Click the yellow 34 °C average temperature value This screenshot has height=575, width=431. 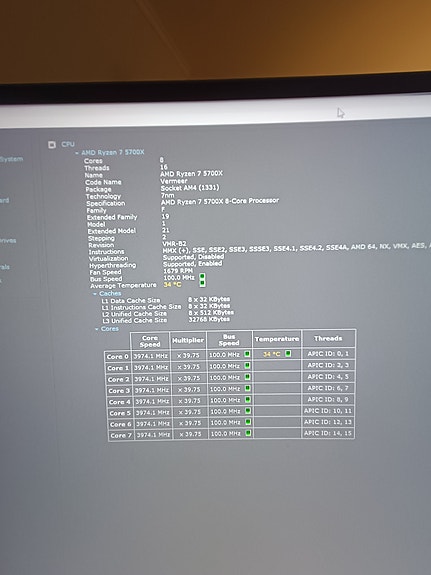[x=172, y=285]
